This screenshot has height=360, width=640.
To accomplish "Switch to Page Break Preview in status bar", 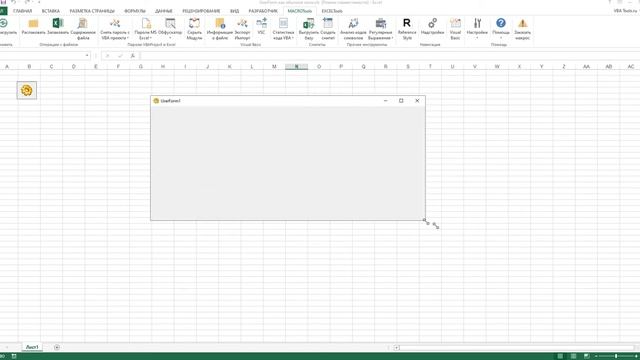I will [x=587, y=356].
